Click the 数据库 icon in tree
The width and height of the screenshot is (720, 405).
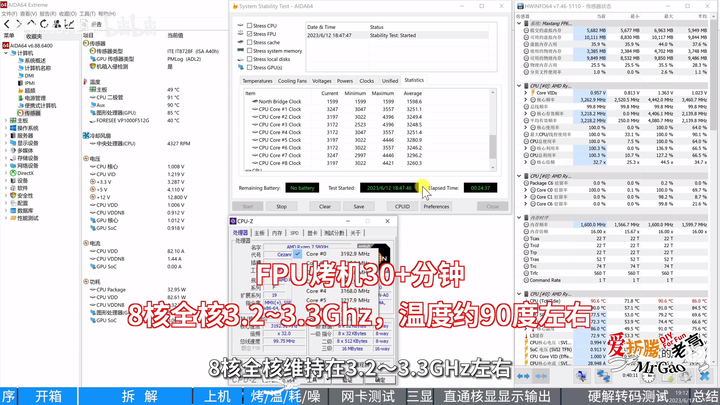pos(13,211)
